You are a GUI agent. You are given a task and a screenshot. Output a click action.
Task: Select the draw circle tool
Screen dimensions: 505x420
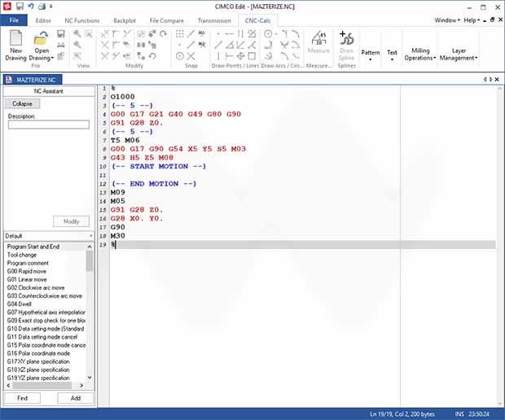[x=268, y=34]
